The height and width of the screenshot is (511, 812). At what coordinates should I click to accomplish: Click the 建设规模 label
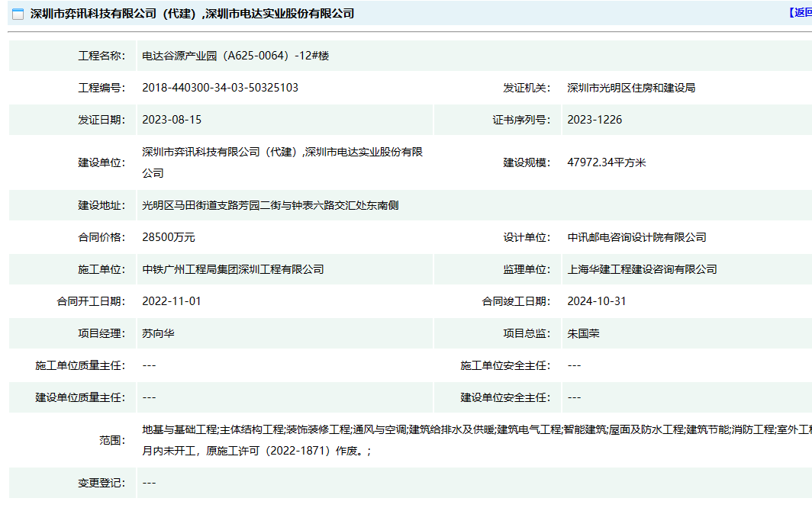527,162
